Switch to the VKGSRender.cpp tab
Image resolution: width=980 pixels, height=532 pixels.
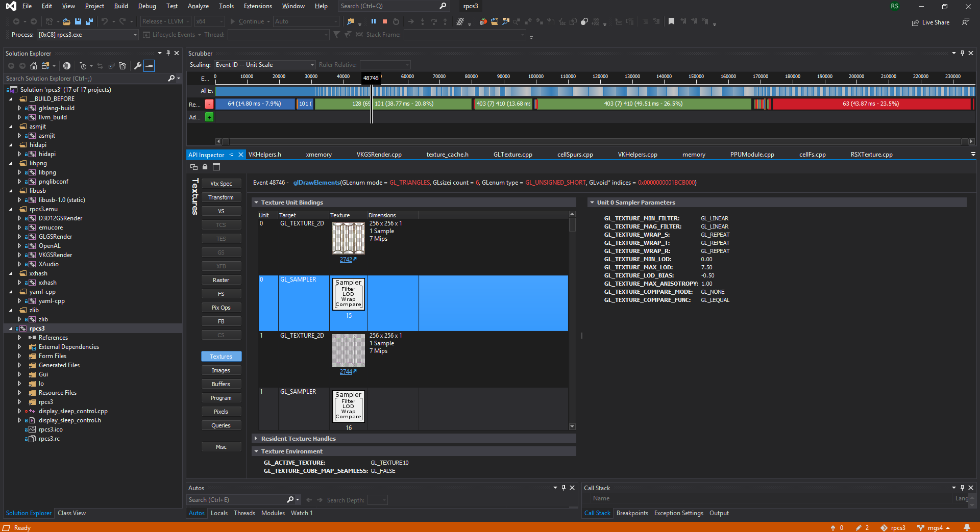click(379, 155)
